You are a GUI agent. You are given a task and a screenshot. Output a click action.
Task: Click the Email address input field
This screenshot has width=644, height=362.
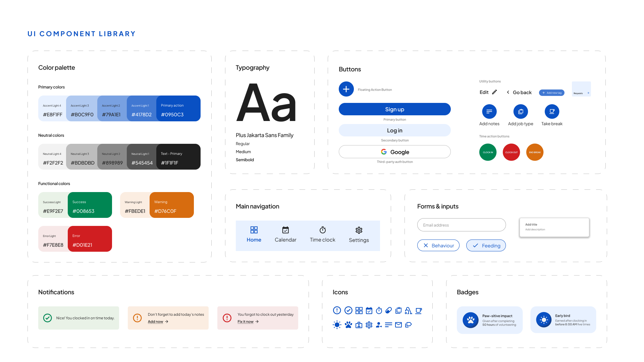[461, 225]
